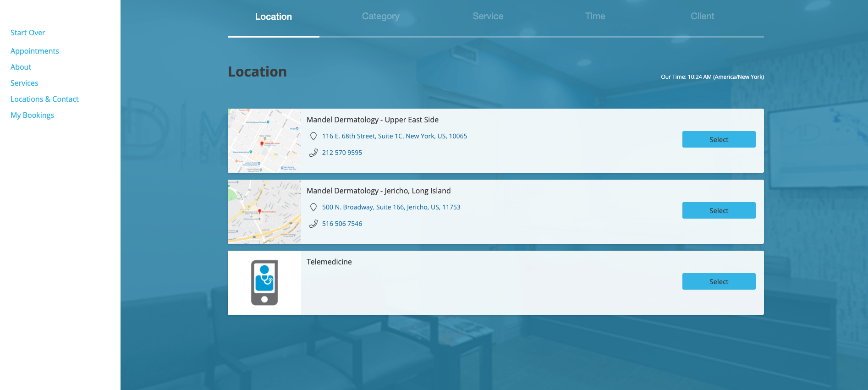Click the location pin icon beside 500 N. Broadway
The height and width of the screenshot is (390, 868).
313,207
